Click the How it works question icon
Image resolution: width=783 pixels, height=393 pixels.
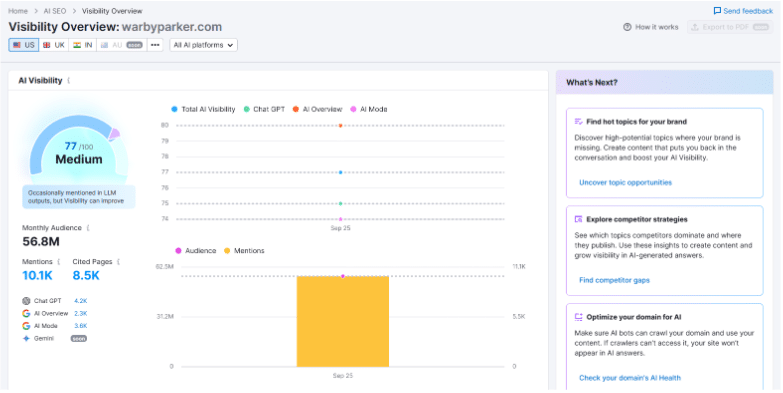pyautogui.click(x=627, y=27)
